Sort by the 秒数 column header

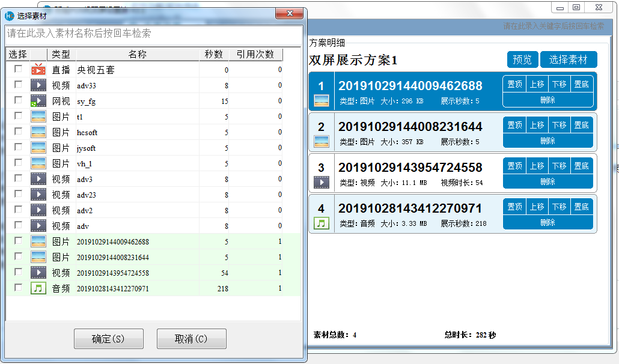[214, 55]
